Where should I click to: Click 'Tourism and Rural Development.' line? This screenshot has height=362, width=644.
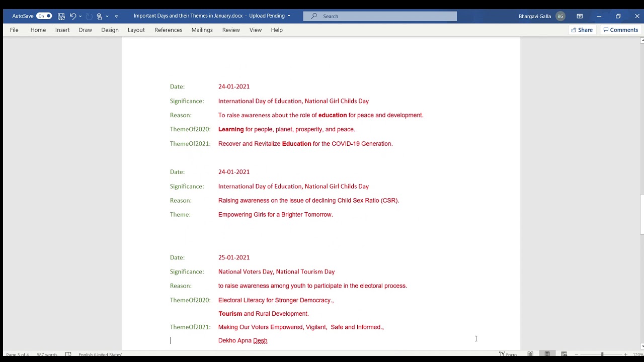[x=264, y=314]
